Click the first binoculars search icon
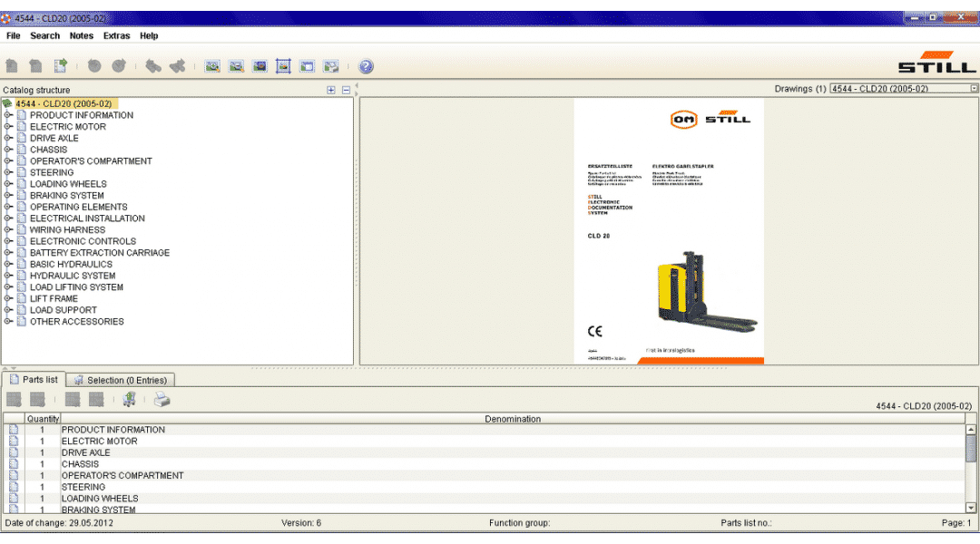The image size is (980, 544). point(153,65)
